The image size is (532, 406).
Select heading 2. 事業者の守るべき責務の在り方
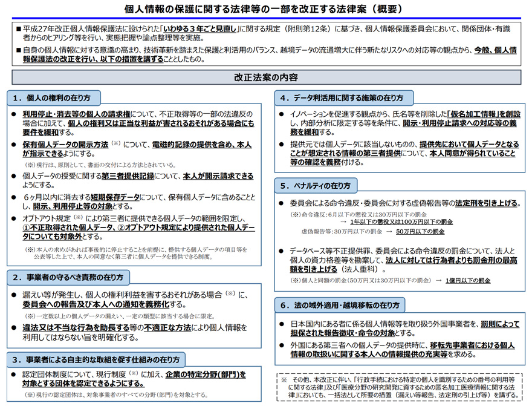click(67, 277)
